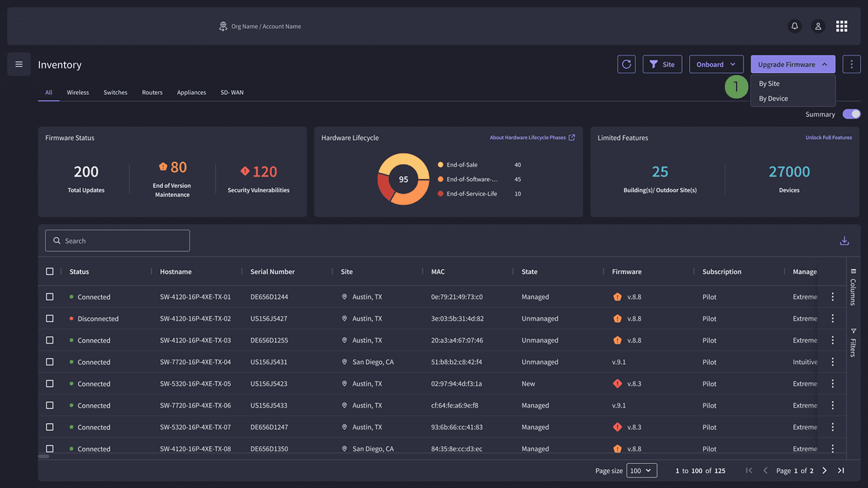Open the page-level more options menu
The width and height of the screenshot is (868, 488).
pyautogui.click(x=852, y=64)
